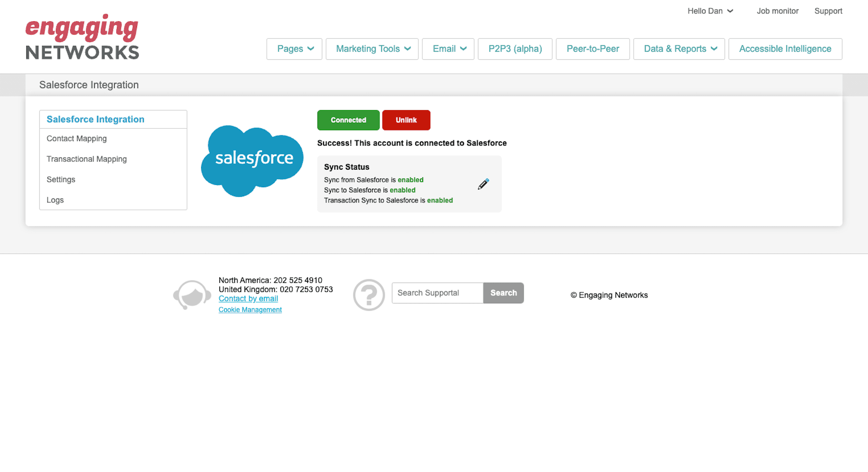Click the pencil edit icon in Sync Status
Image resolution: width=868 pixels, height=472 pixels.
[x=483, y=184]
